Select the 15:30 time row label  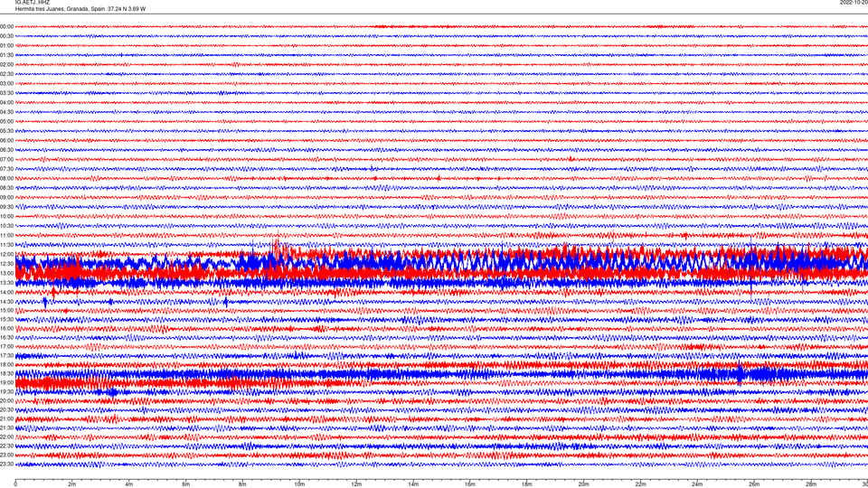pyautogui.click(x=6, y=320)
